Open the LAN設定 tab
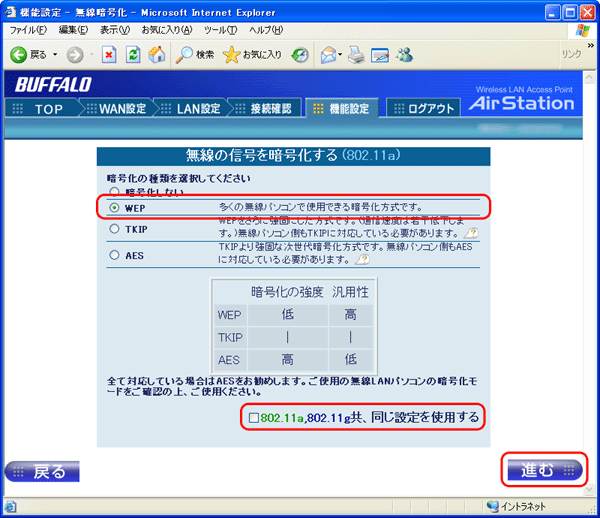 (195, 108)
